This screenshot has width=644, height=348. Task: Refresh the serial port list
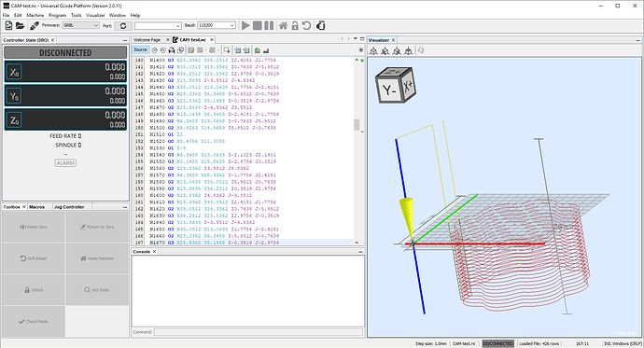click(x=123, y=25)
